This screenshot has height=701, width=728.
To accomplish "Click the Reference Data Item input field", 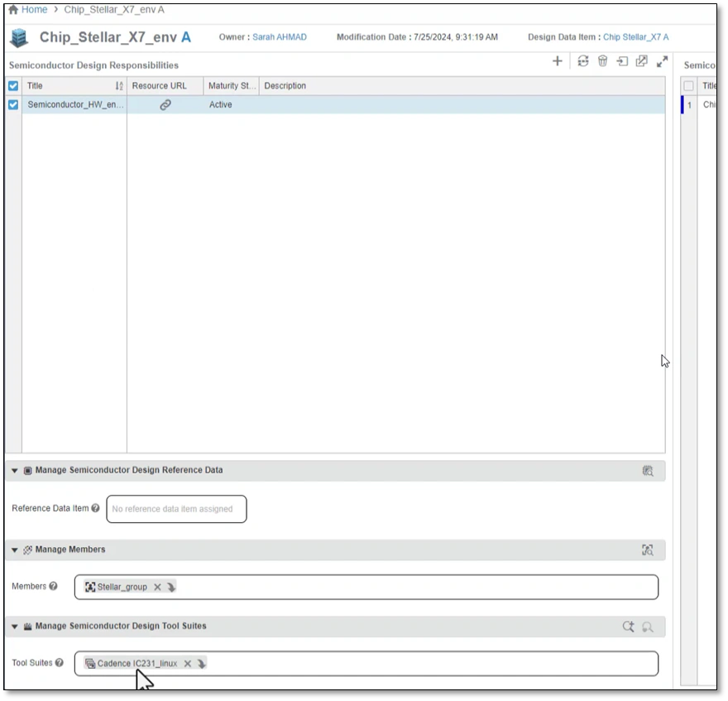I will [x=176, y=509].
